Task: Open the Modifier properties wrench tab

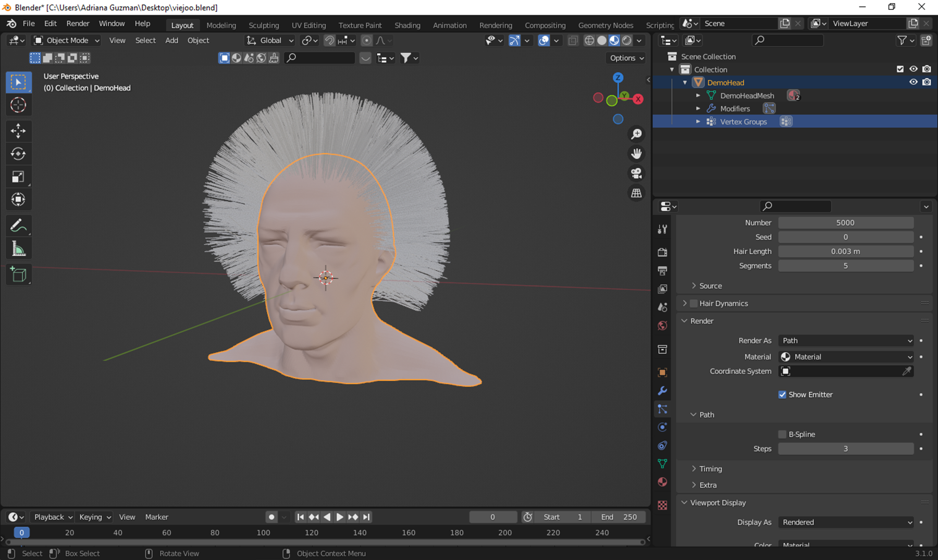Action: (662, 391)
